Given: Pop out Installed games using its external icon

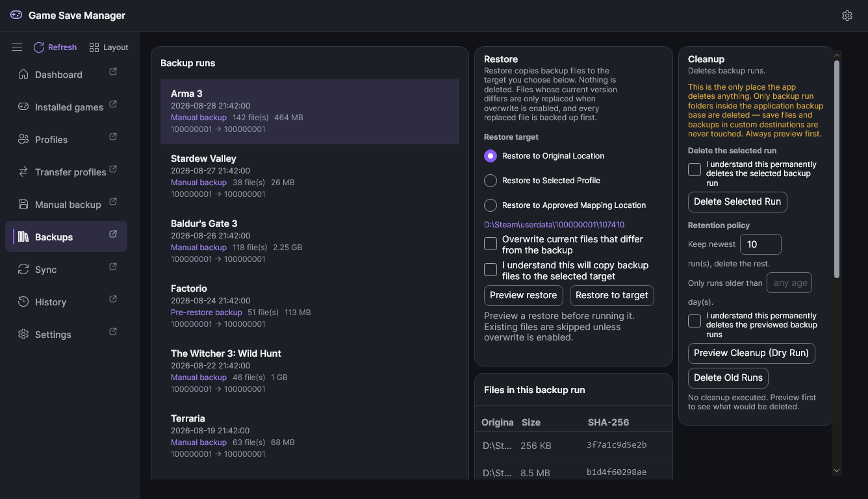Looking at the screenshot, I should (x=113, y=104).
